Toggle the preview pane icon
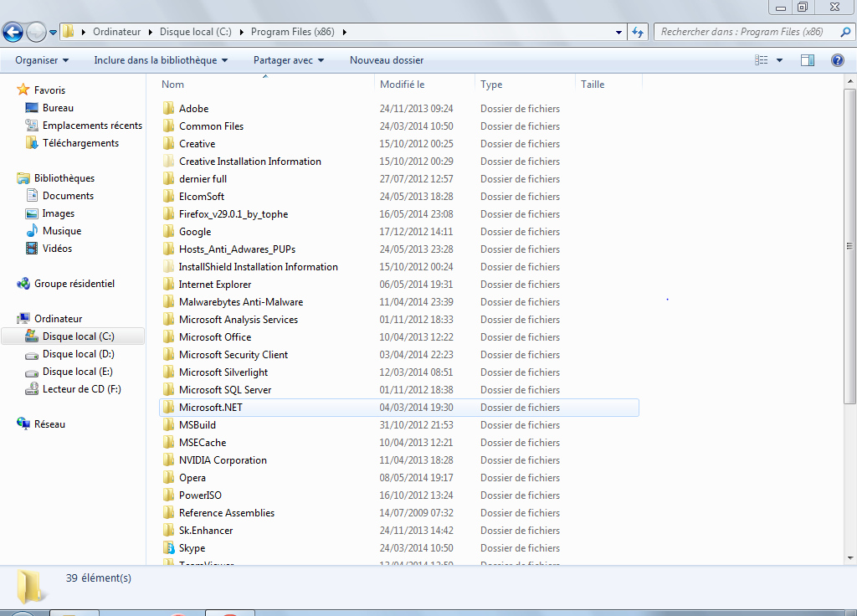This screenshot has height=616, width=857. 808,60
